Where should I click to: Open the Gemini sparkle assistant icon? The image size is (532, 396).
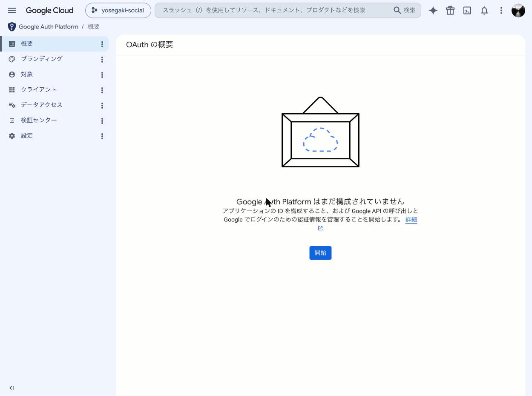pos(433,10)
